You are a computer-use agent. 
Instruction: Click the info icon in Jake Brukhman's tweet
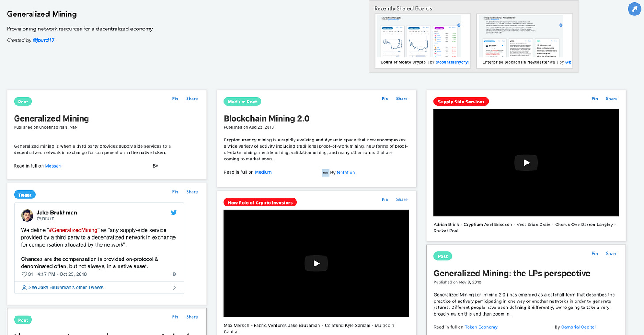tap(174, 274)
